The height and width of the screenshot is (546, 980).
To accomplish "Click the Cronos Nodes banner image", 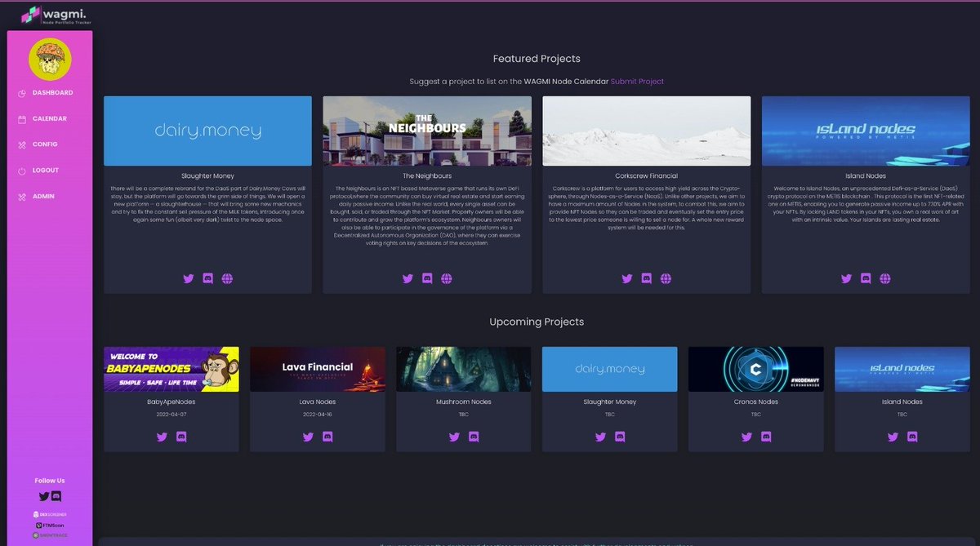I will pos(756,369).
